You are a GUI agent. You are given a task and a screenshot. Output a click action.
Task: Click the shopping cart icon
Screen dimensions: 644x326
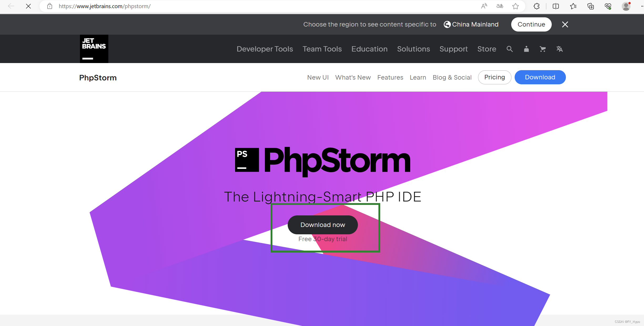(x=542, y=49)
